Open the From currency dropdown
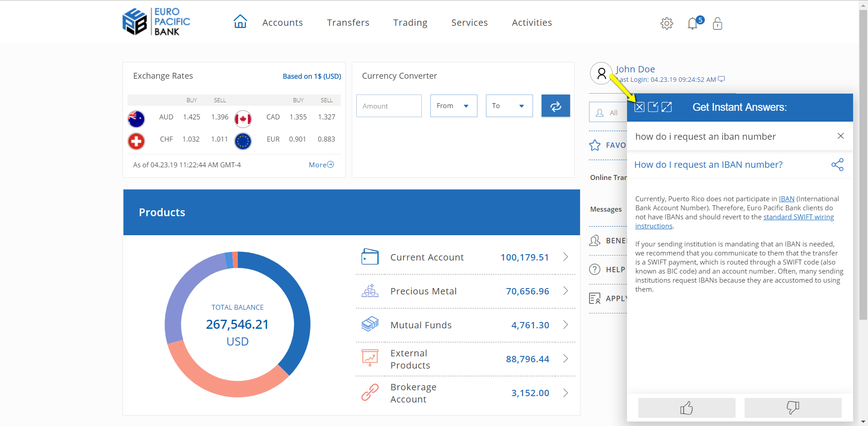The height and width of the screenshot is (426, 868). [x=453, y=106]
